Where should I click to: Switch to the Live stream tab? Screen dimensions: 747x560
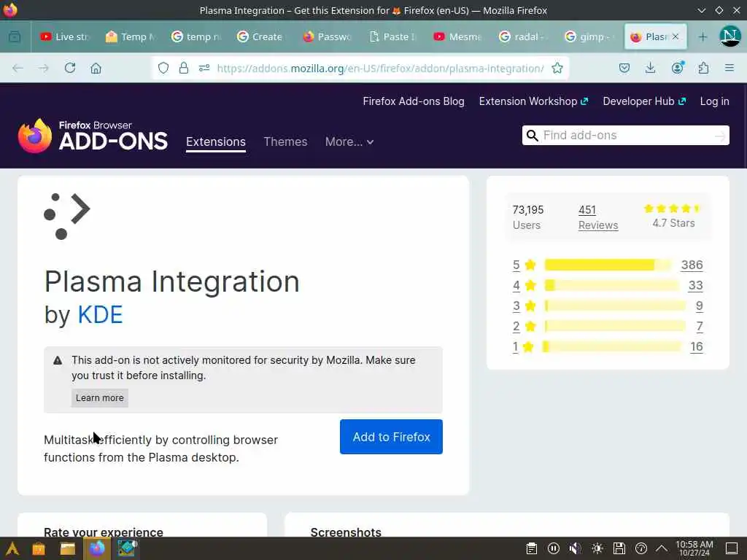64,36
